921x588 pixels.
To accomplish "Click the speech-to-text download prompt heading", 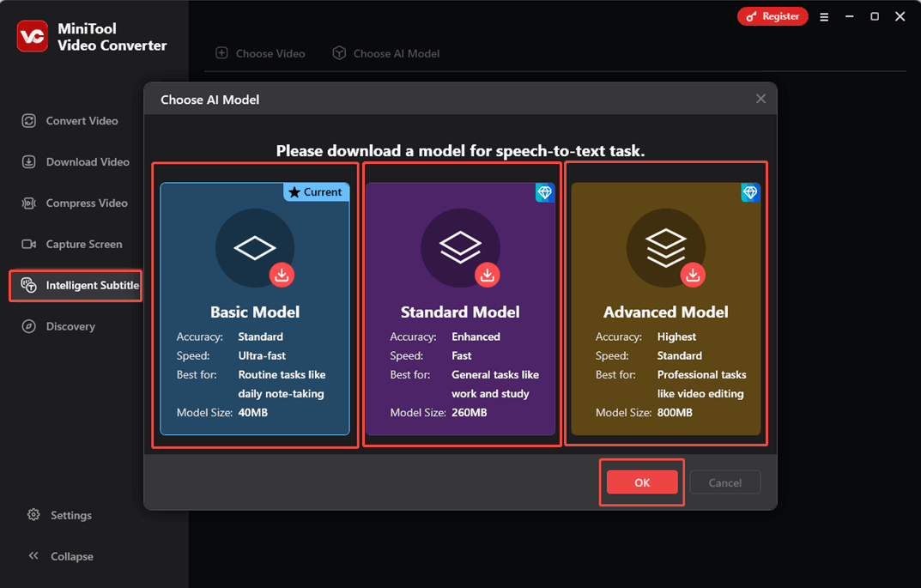I will 460,151.
